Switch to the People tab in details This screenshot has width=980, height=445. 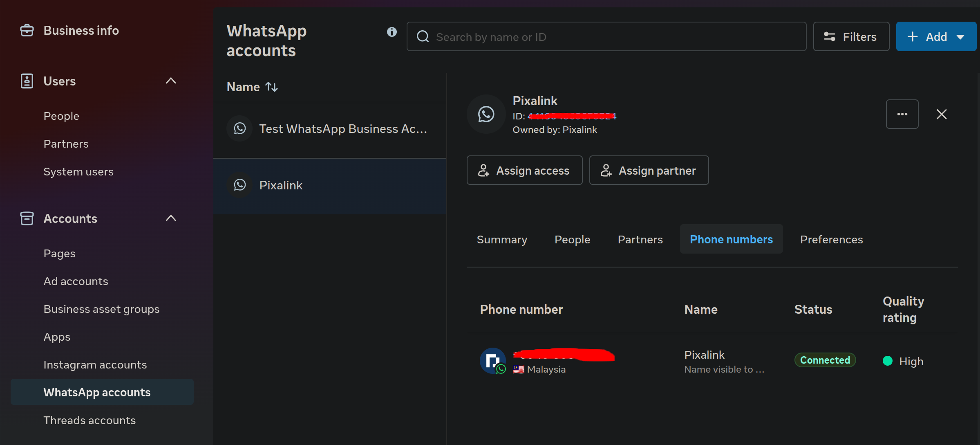pyautogui.click(x=572, y=239)
